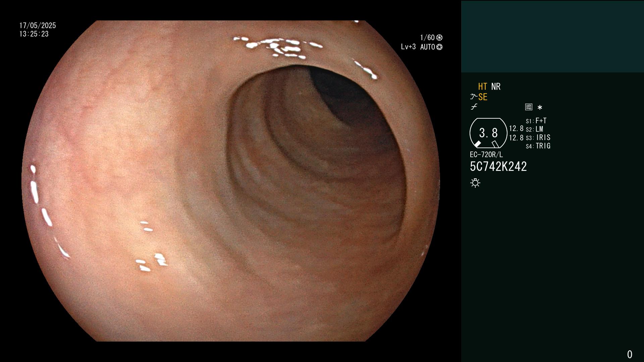Click the S1: F+T switch assignment
The width and height of the screenshot is (644, 362).
click(x=536, y=121)
